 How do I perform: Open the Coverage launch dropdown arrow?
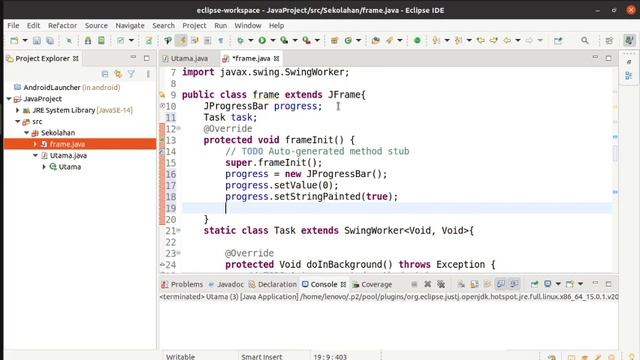[x=295, y=40]
